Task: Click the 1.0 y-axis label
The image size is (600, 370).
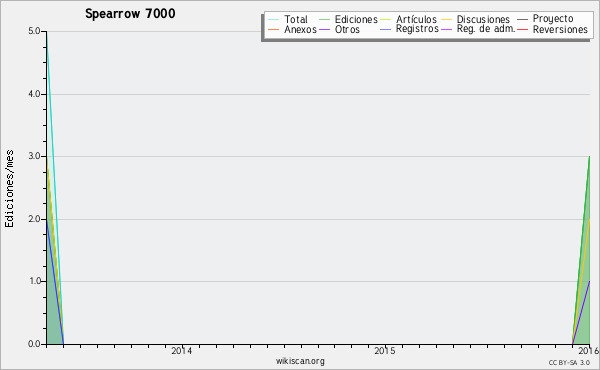Action: point(34,281)
